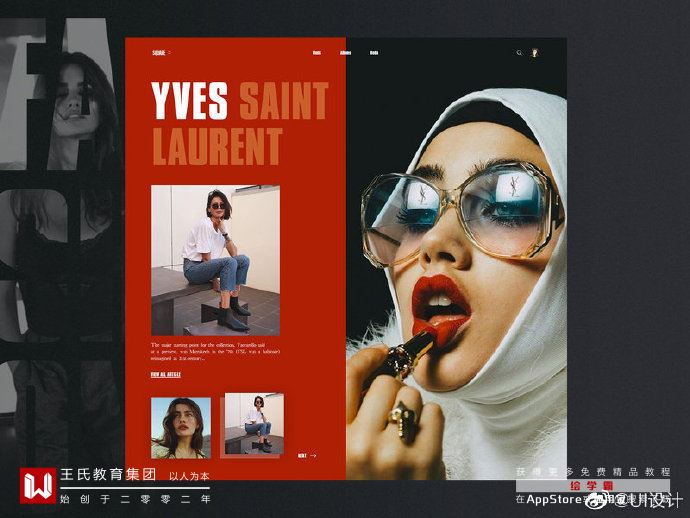Click the orange 'LAURENT' heading word

(x=217, y=147)
